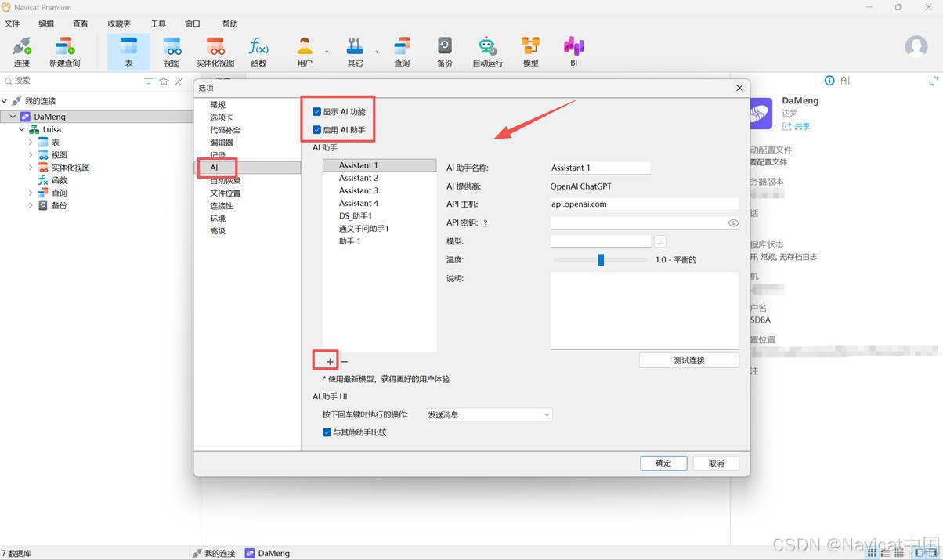
Task: Expand the 备份 tree node
Action: click(x=31, y=204)
